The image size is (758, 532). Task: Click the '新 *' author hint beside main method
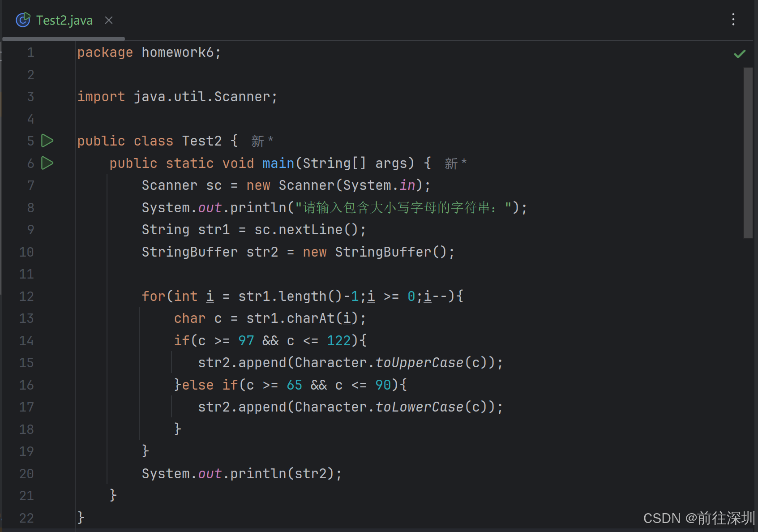[x=456, y=163]
